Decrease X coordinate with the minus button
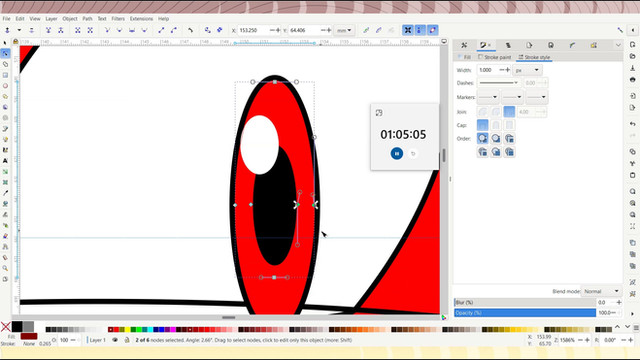 pos(272,30)
